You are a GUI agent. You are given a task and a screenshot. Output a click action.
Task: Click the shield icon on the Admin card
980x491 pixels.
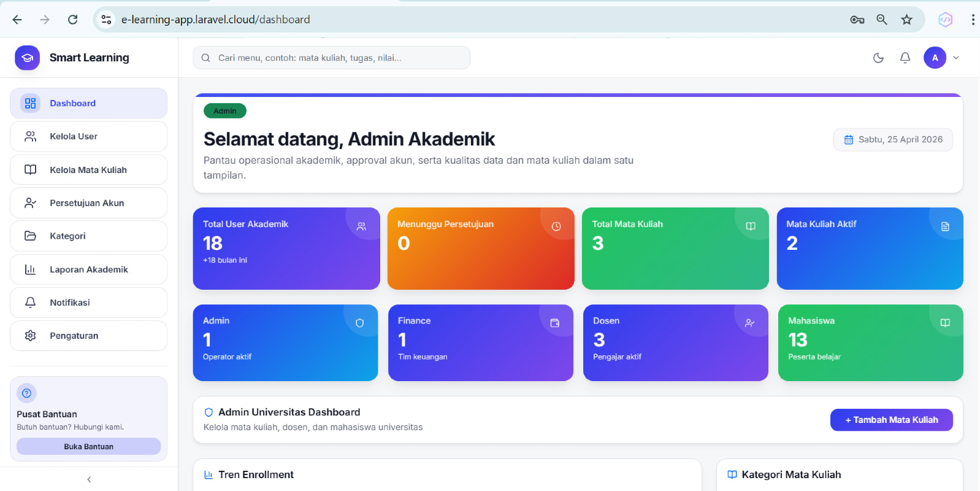point(360,323)
